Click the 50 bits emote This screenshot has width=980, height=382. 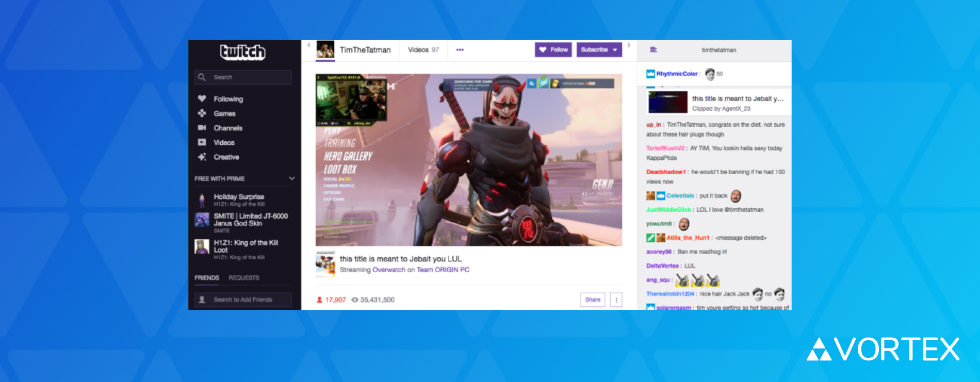tap(710, 74)
